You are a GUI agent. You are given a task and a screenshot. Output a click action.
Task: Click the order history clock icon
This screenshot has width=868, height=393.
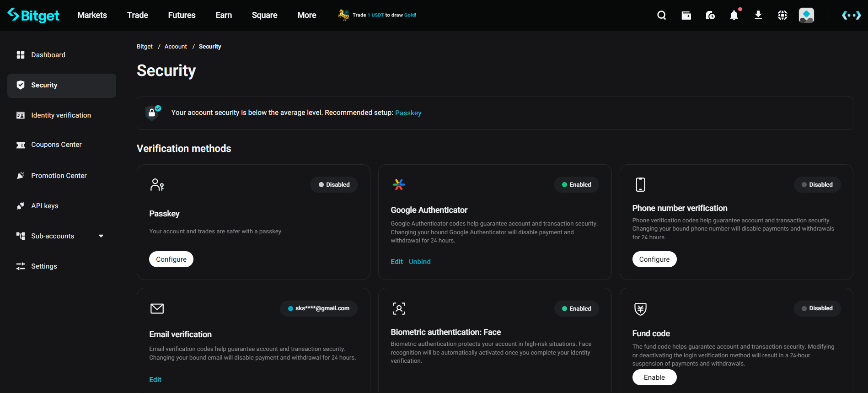(710, 16)
